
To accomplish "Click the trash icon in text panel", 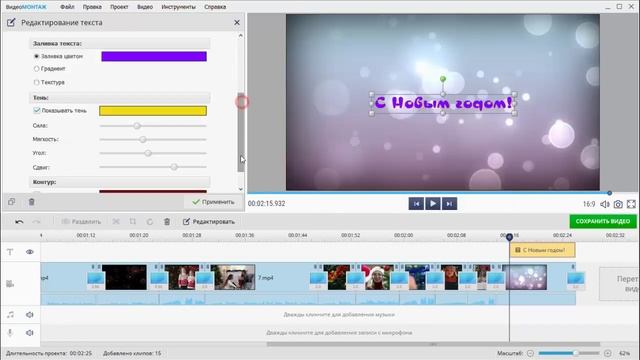I will (x=31, y=202).
